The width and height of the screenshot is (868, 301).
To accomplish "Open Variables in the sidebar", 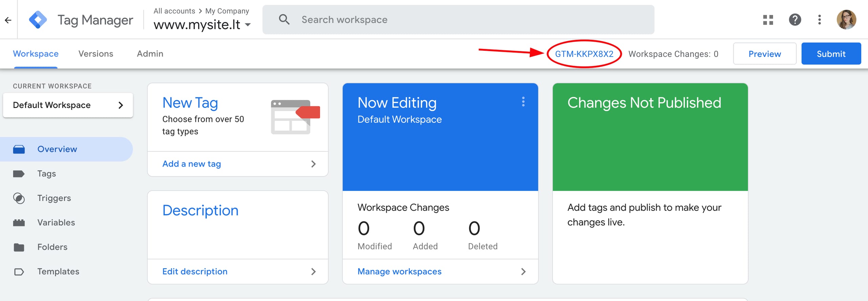I will [x=56, y=222].
